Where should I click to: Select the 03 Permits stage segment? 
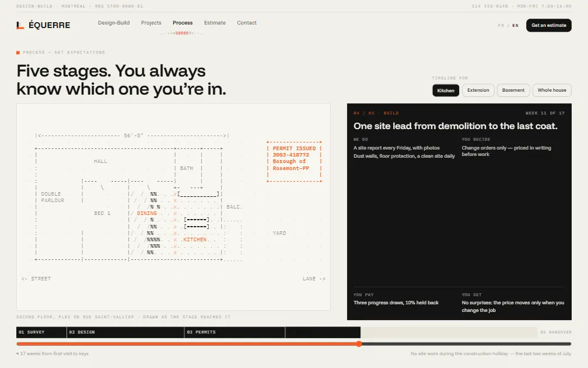coord(235,332)
